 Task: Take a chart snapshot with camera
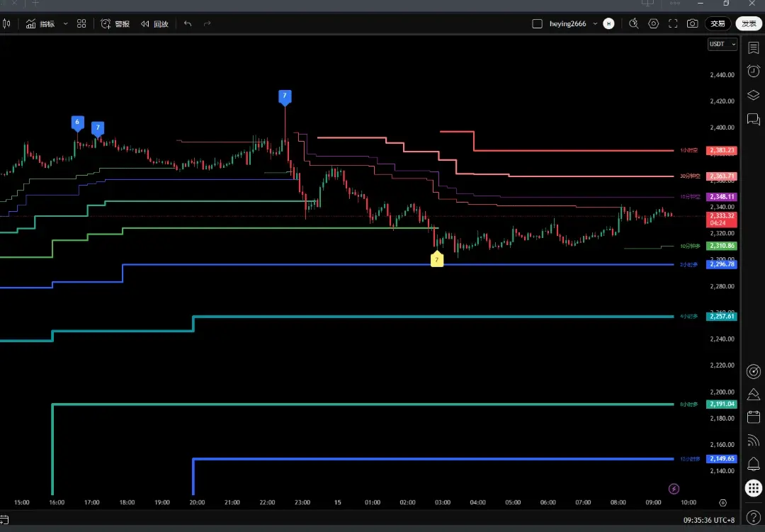coord(692,23)
